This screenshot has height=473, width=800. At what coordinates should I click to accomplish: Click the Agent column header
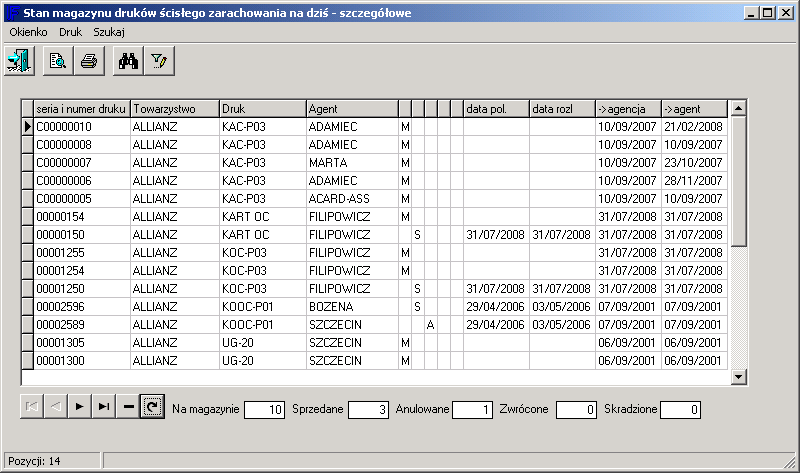[x=353, y=109]
